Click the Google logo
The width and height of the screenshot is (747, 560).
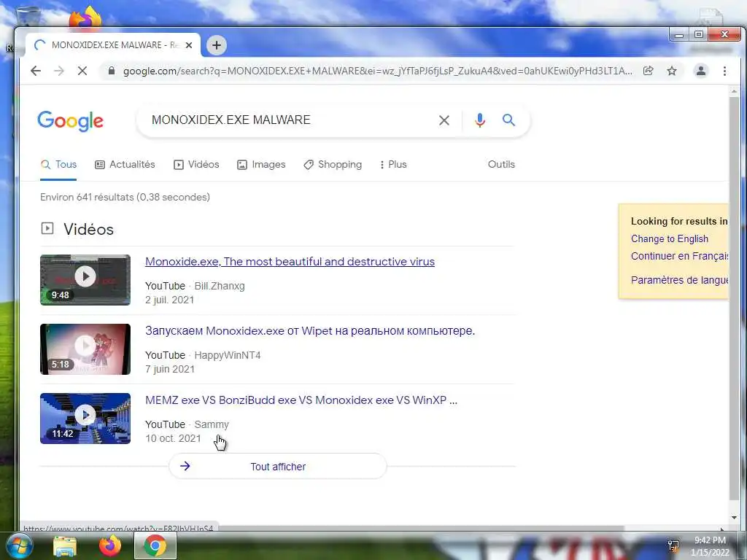(70, 121)
